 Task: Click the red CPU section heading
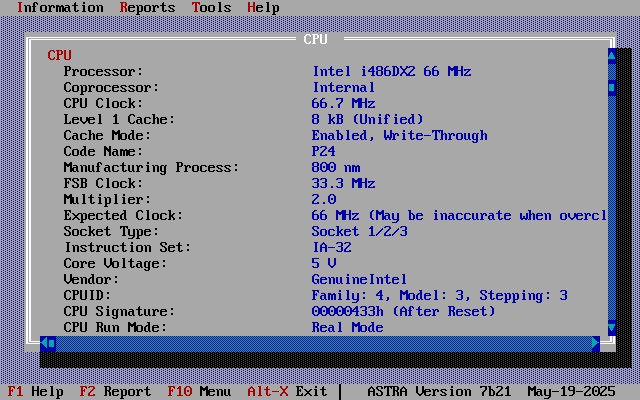click(60, 56)
